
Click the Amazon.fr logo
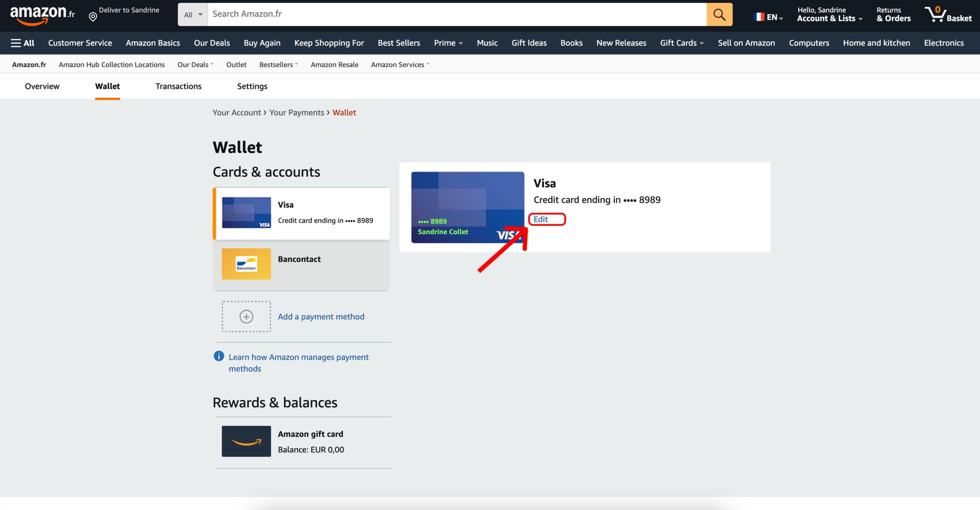click(x=42, y=15)
